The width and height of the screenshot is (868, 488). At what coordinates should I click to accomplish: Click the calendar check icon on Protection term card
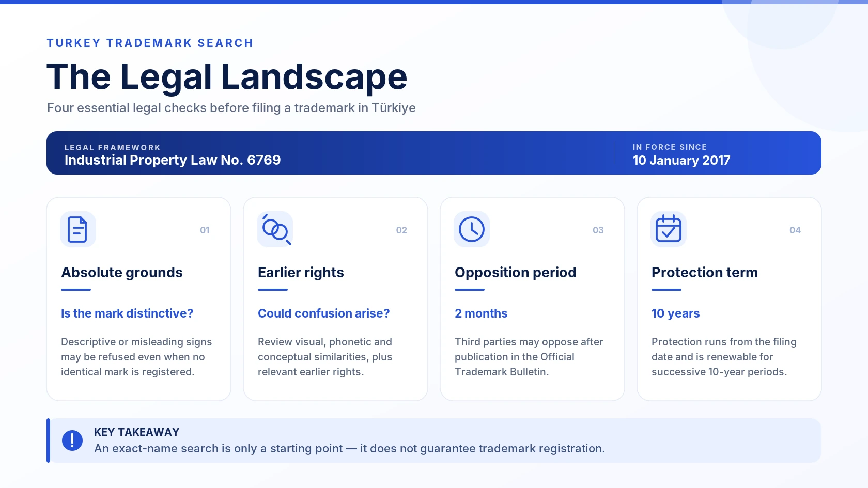[669, 229]
